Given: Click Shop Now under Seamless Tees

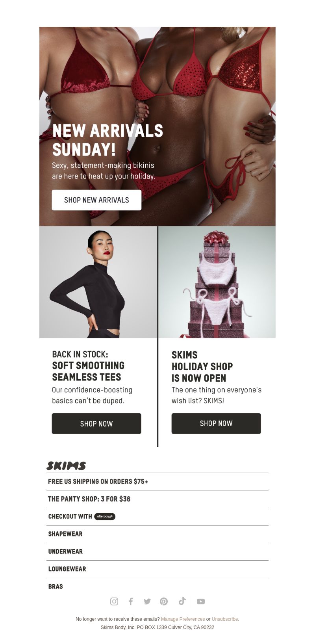Looking at the screenshot, I should pos(96,423).
